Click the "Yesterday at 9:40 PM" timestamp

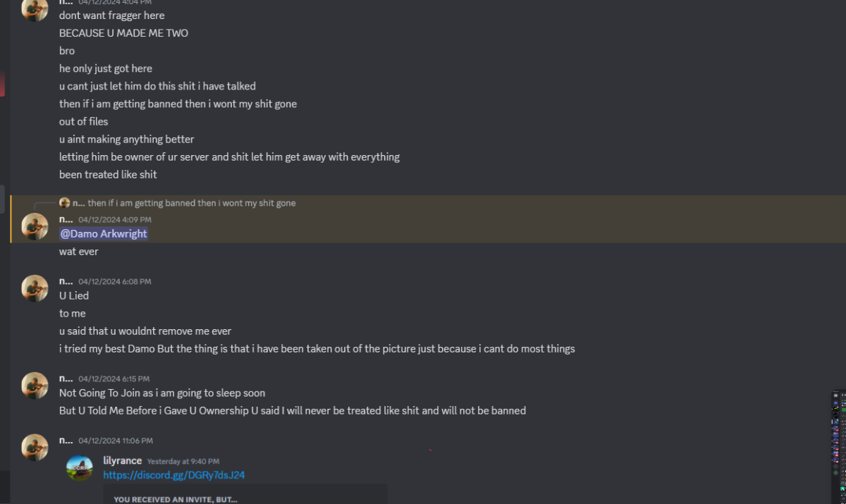[183, 462]
